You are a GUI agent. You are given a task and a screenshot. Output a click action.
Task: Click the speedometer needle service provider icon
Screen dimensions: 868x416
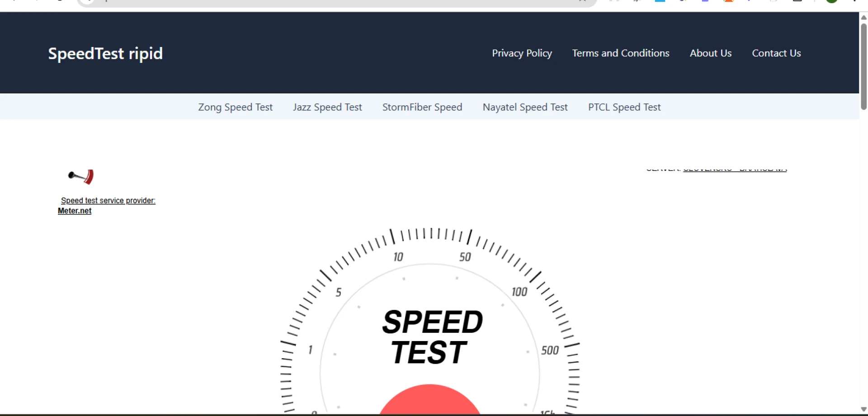pyautogui.click(x=80, y=177)
